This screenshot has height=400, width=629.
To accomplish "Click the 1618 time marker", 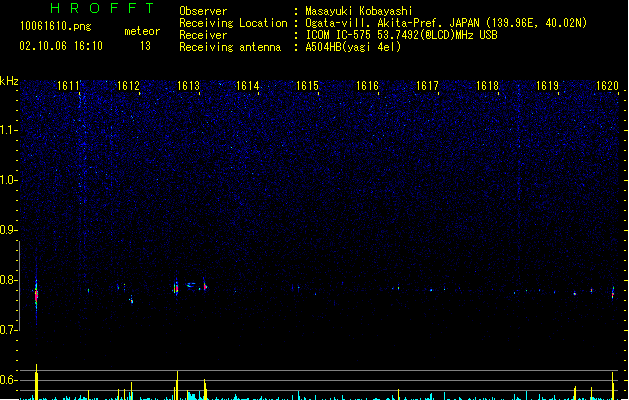I will [x=487, y=86].
